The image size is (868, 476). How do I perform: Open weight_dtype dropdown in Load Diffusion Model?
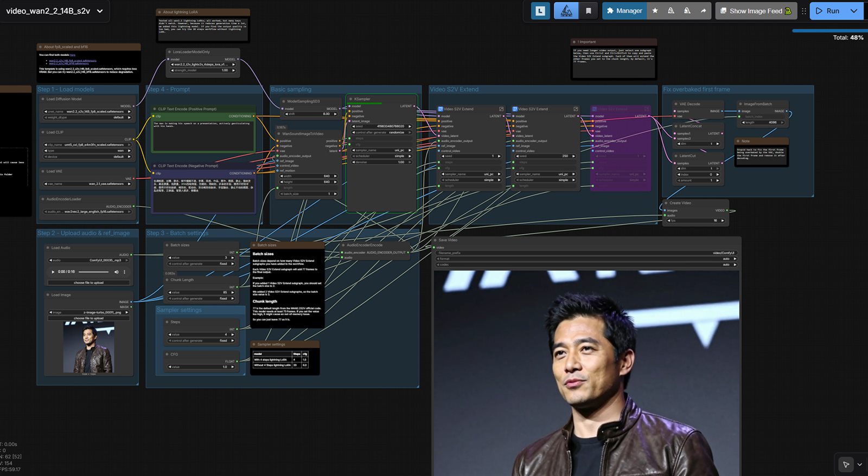click(88, 117)
